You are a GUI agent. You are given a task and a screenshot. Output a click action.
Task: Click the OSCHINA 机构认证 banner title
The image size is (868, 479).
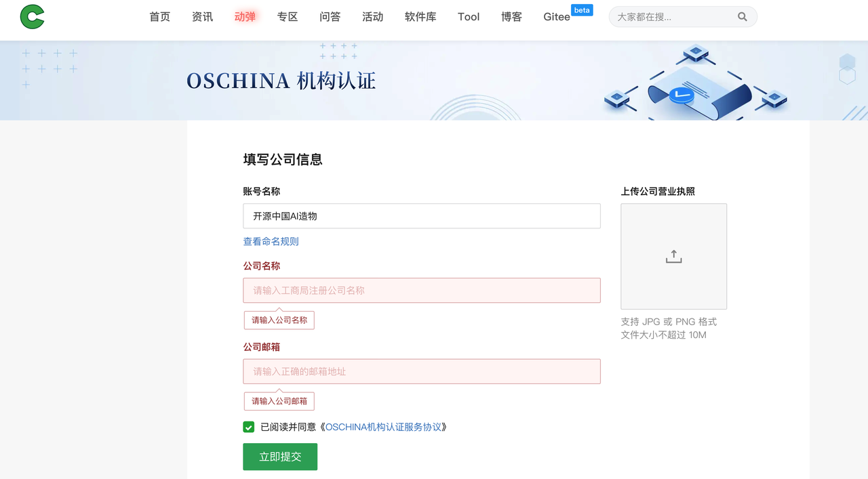[281, 81]
